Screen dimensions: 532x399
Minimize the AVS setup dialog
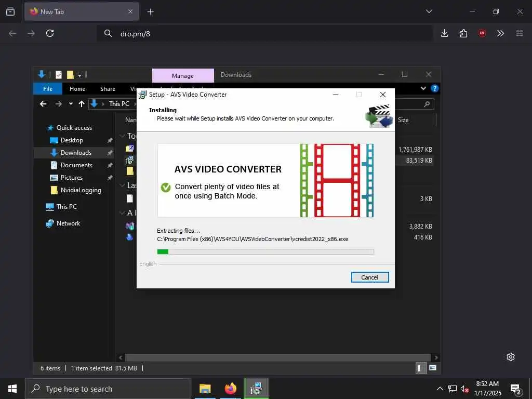tap(336, 95)
